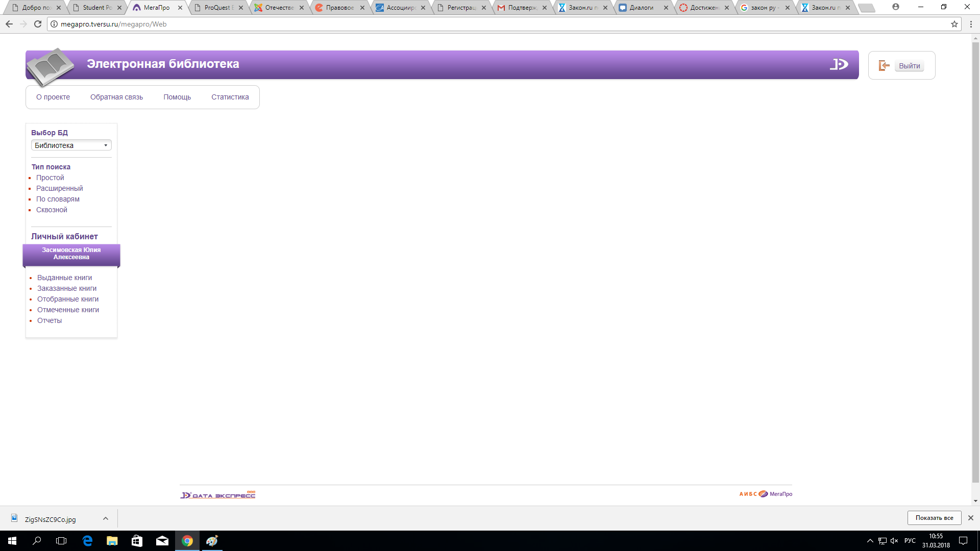The width and height of the screenshot is (980, 551).
Task: Show hidden system tray icons
Action: (x=870, y=541)
